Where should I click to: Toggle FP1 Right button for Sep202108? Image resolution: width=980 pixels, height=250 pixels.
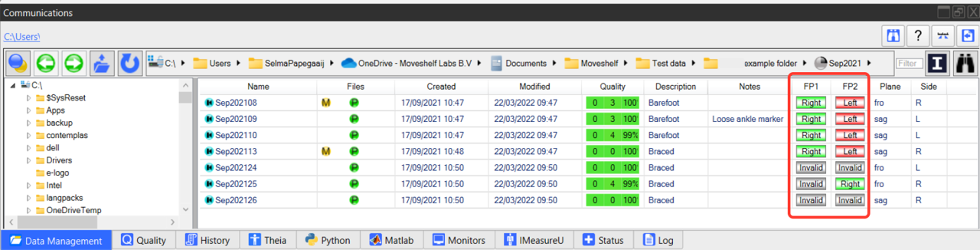click(811, 103)
